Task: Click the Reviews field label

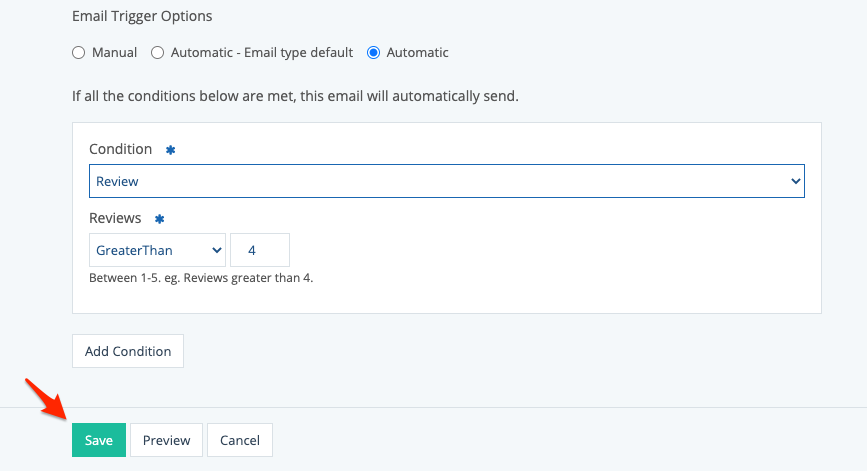Action: coord(115,218)
